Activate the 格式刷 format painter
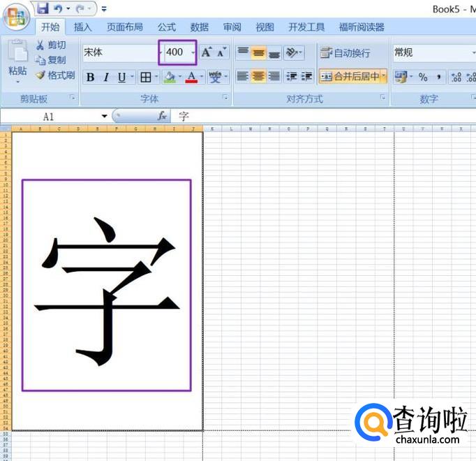 tap(55, 75)
